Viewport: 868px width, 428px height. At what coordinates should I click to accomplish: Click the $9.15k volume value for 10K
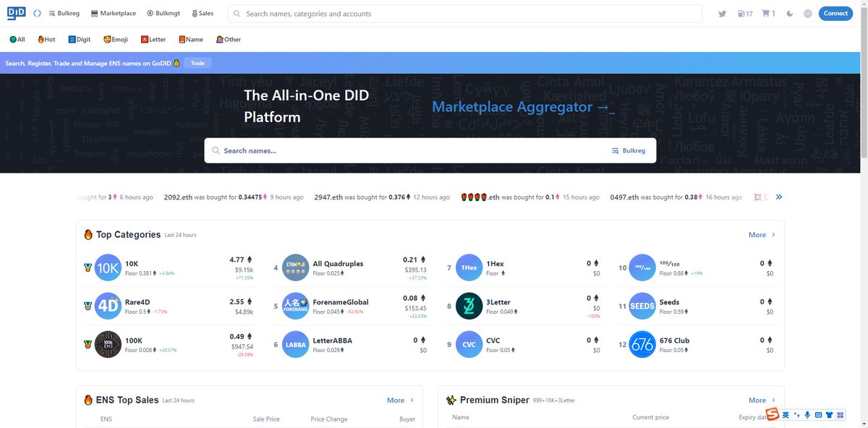coord(244,270)
